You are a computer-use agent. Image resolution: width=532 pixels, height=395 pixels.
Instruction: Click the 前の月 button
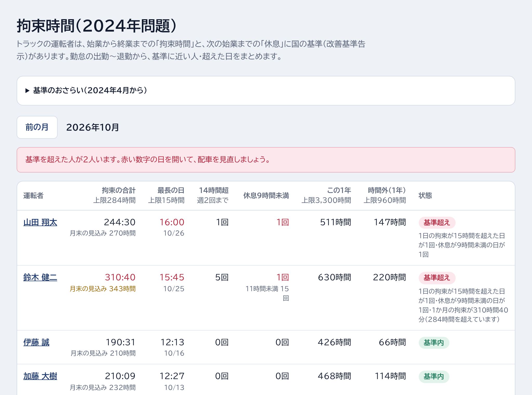coord(37,127)
